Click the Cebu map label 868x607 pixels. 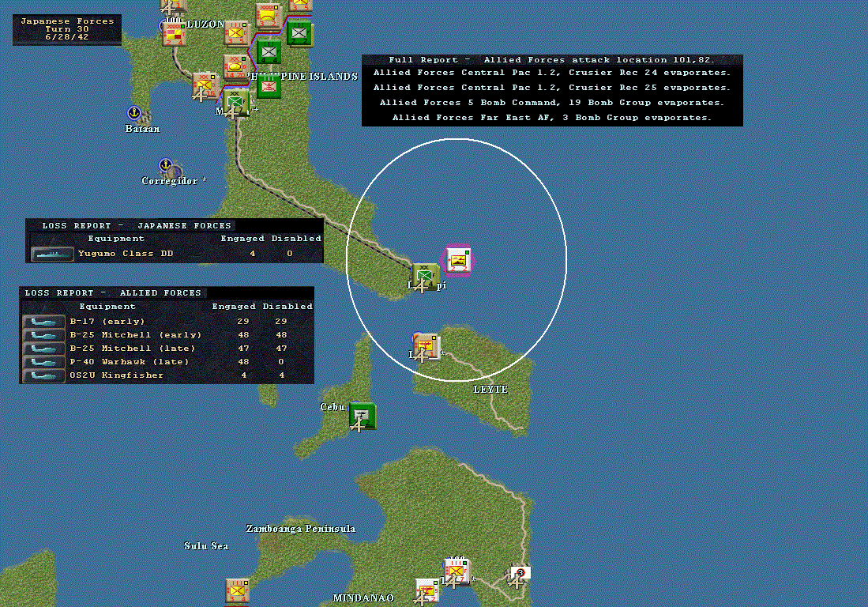[333, 406]
